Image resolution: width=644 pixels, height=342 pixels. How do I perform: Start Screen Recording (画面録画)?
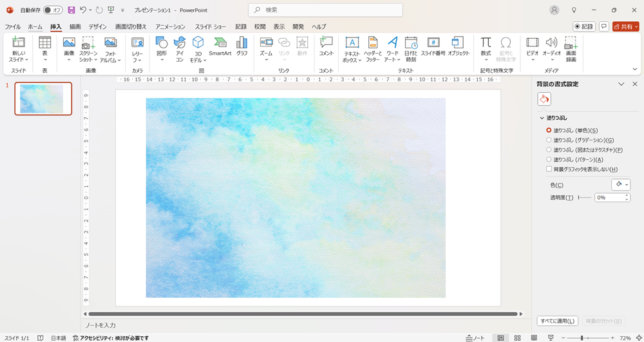(571, 43)
